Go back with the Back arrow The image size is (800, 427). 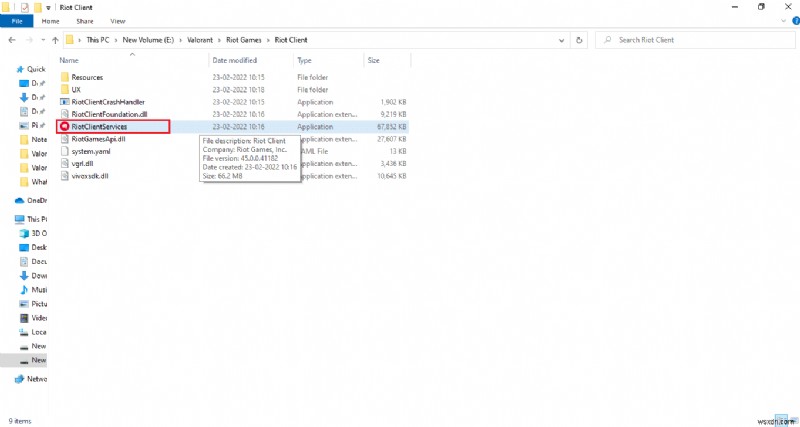(12, 40)
